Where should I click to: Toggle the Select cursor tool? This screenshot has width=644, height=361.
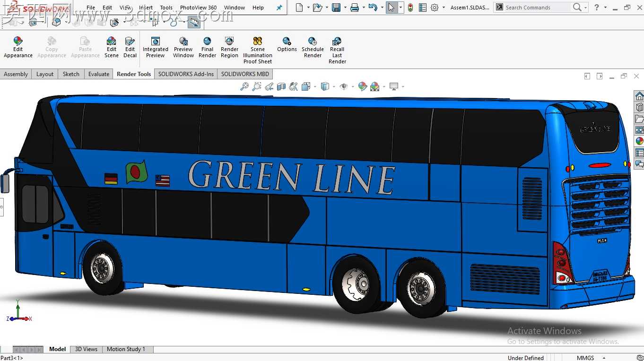[x=392, y=8]
